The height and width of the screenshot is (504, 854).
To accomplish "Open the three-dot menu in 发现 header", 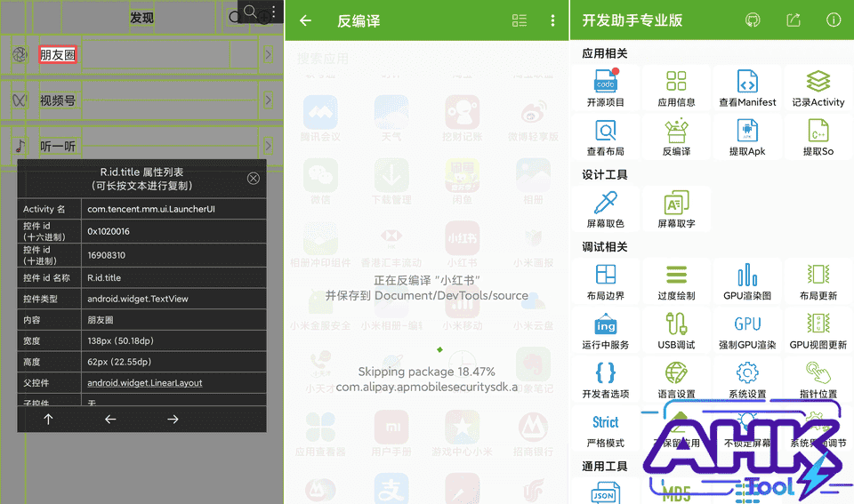I will (x=274, y=12).
